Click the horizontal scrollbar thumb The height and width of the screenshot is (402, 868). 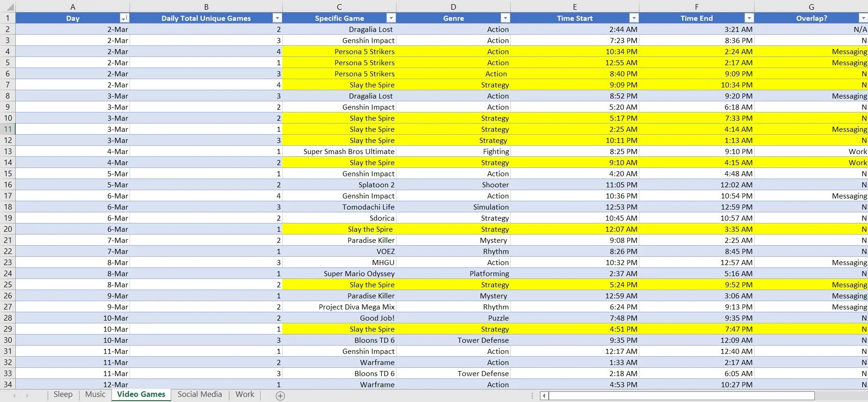(x=682, y=396)
